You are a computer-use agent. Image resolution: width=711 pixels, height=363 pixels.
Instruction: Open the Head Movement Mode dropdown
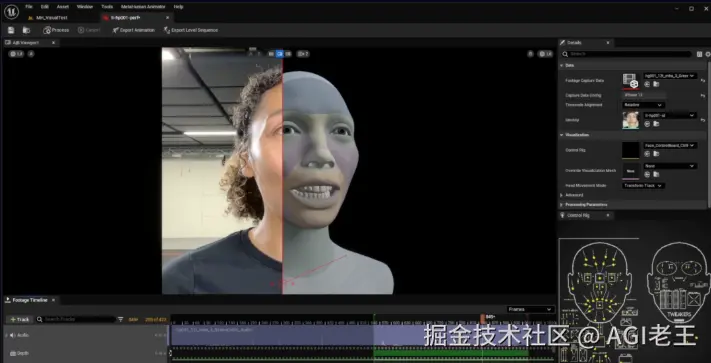point(643,186)
